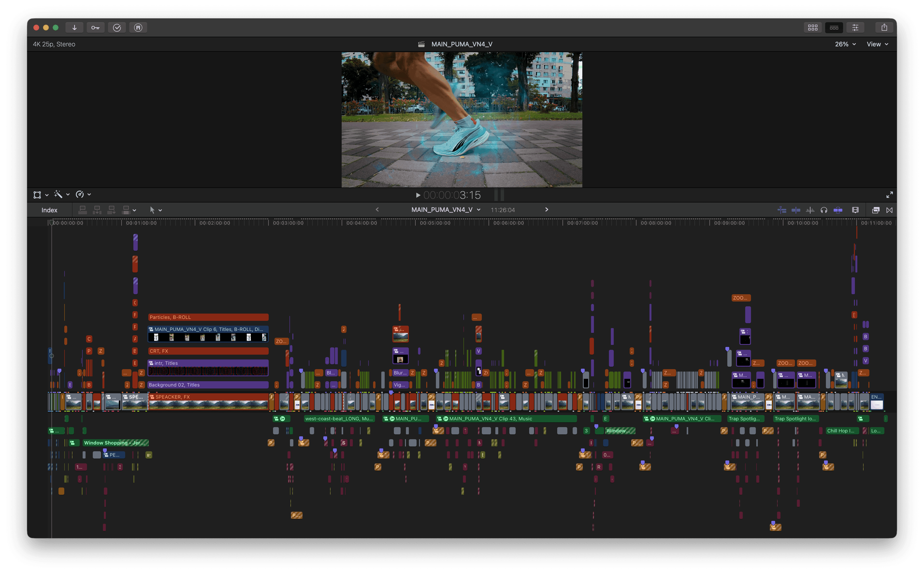Select the Particles, B-ROLL clip
The width and height of the screenshot is (924, 574).
208,317
